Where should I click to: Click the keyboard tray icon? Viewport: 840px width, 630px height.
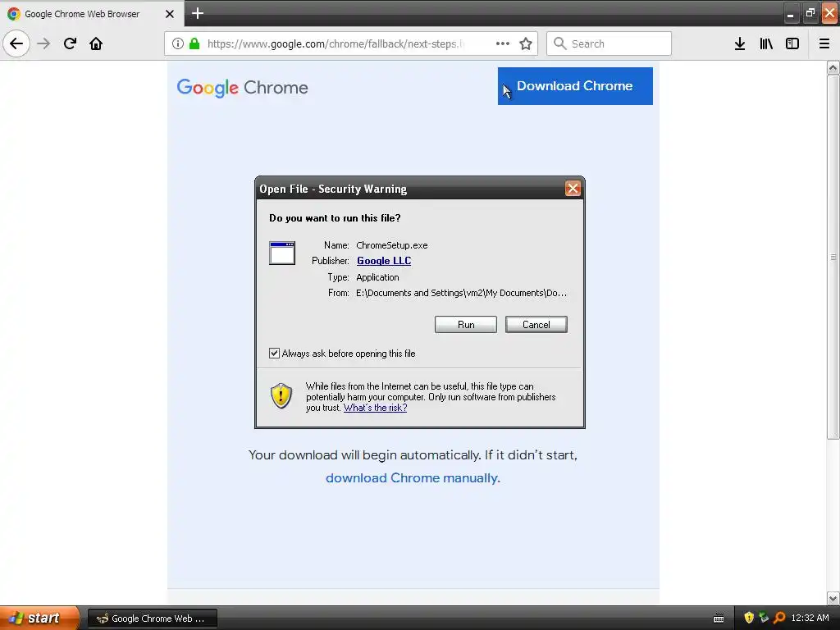tap(719, 619)
